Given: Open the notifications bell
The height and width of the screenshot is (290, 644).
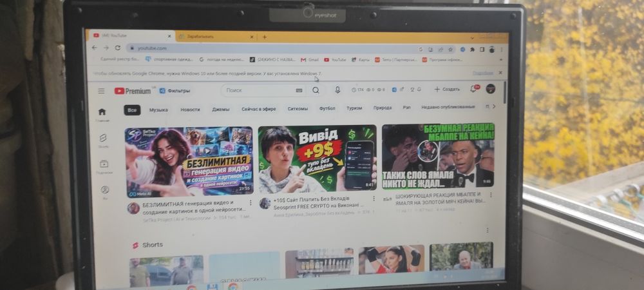Looking at the screenshot, I should pos(473,89).
